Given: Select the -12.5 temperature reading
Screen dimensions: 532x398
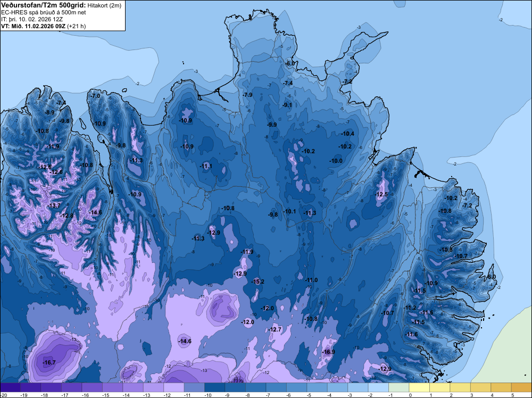Looking at the screenshot, I should [381, 194].
